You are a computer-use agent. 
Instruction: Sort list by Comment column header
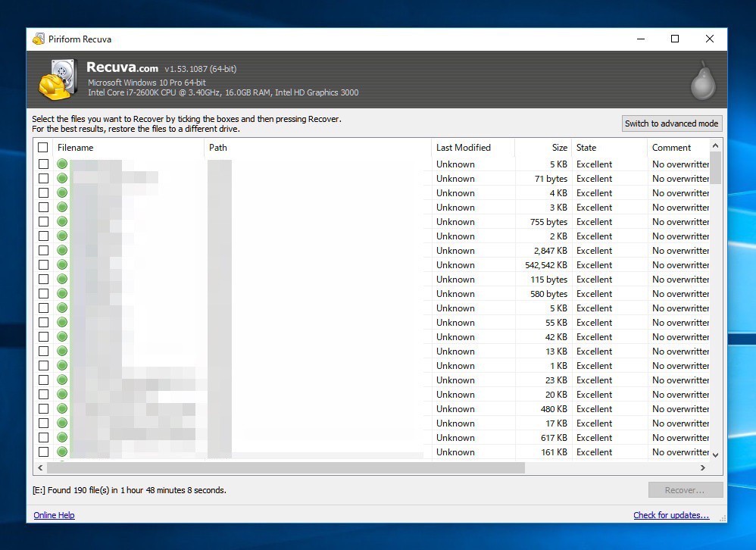click(679, 148)
